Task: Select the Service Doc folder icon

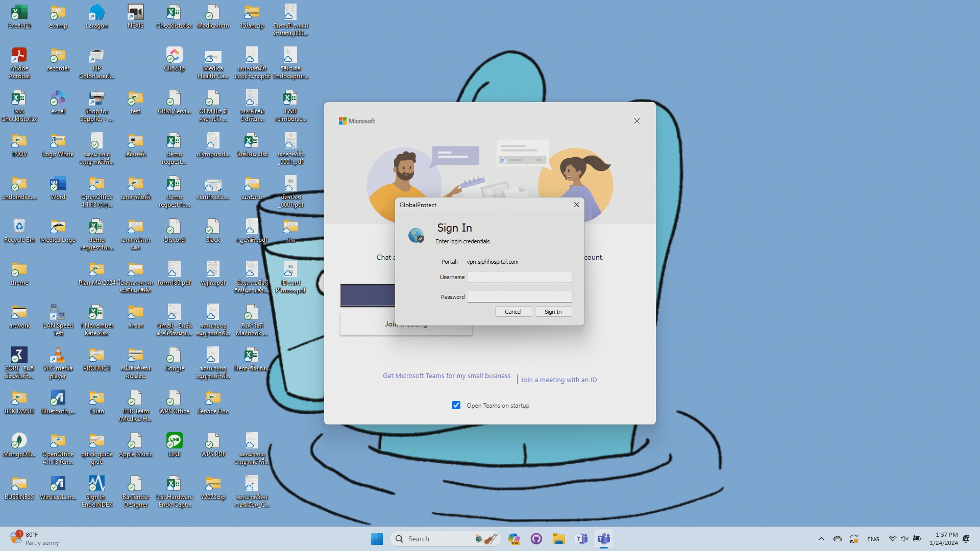Action: pos(213,403)
